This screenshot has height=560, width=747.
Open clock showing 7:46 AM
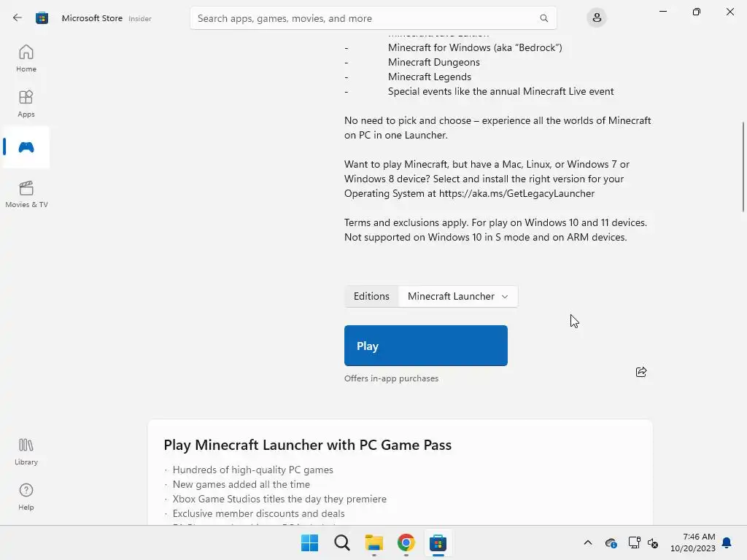point(693,542)
